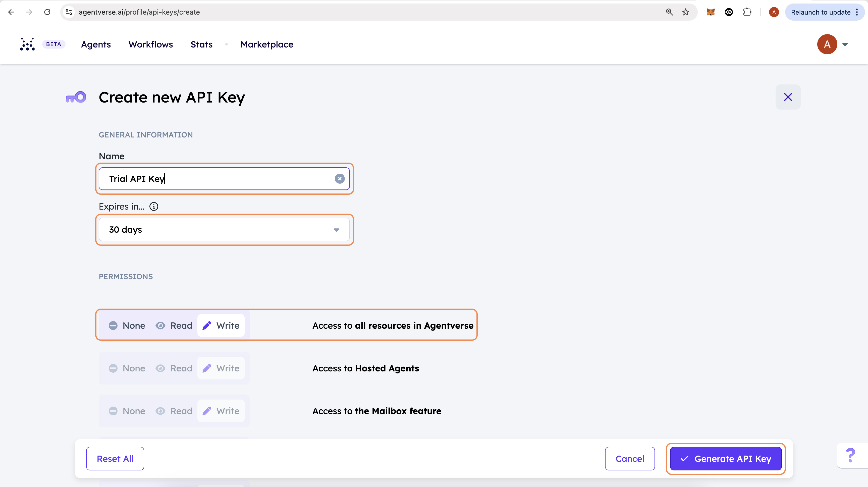Open the help question mark widget
Viewport: 868px width, 487px height.
click(851, 455)
